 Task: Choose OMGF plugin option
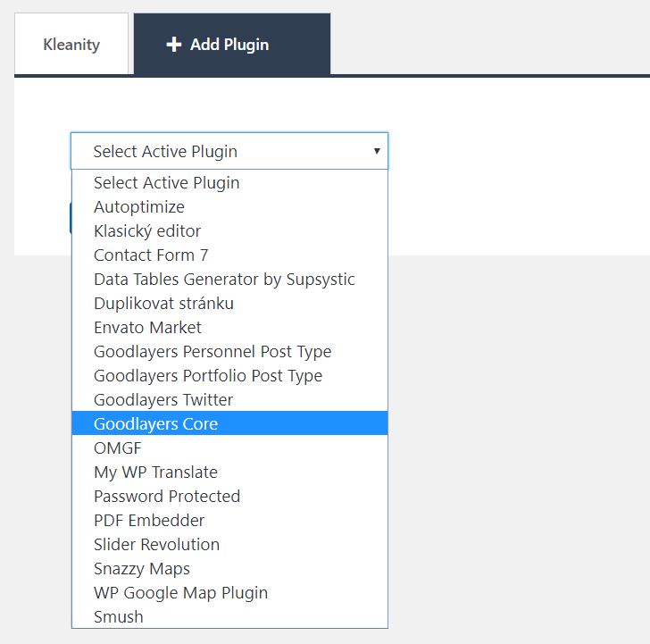(229, 447)
